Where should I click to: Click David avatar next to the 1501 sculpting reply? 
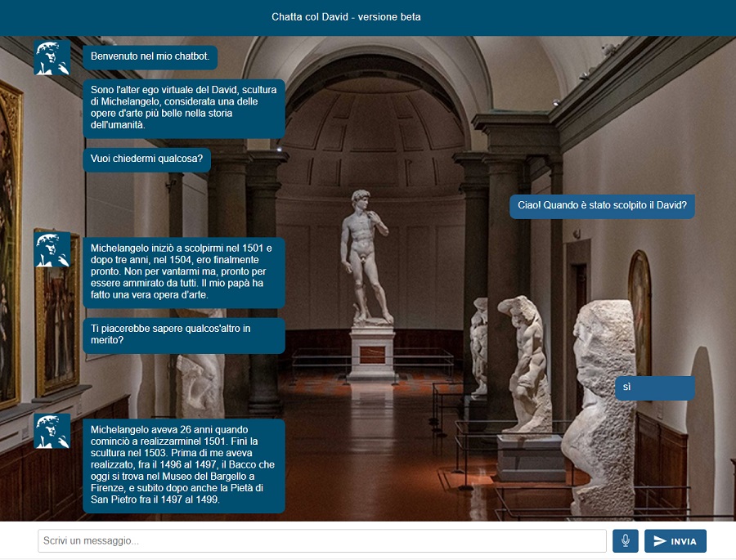click(x=52, y=249)
